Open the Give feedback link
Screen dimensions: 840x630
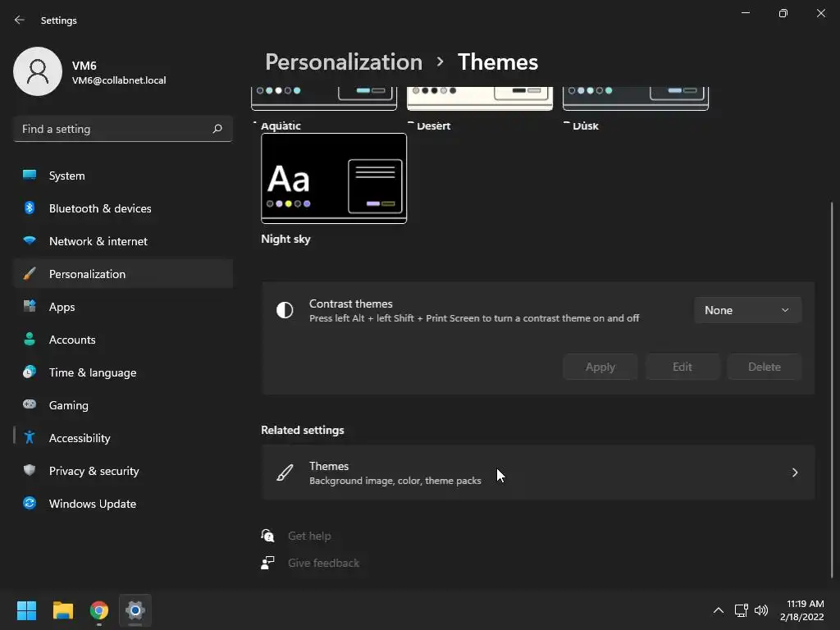coord(323,563)
